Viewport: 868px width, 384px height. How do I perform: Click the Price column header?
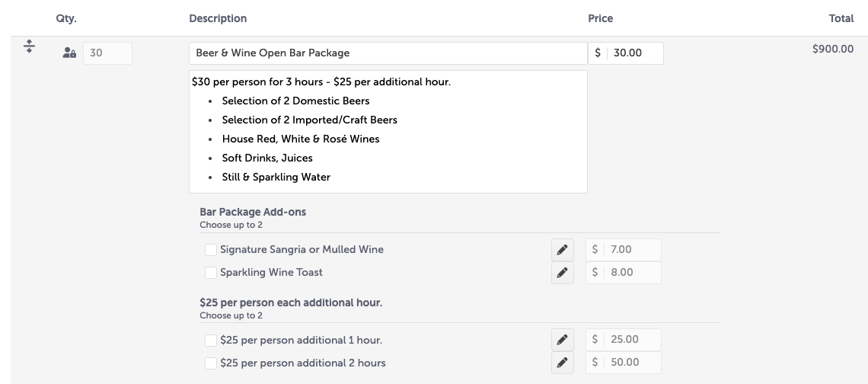[x=600, y=18]
